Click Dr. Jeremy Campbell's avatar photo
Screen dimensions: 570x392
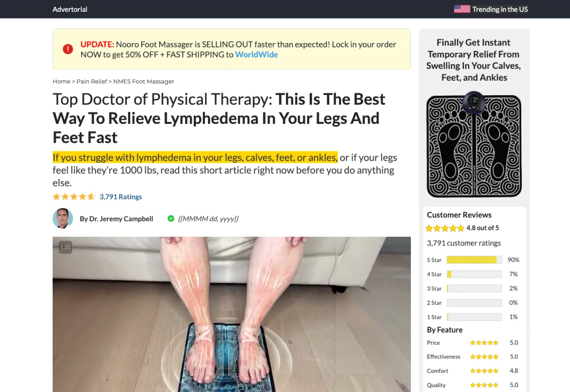[x=63, y=218]
